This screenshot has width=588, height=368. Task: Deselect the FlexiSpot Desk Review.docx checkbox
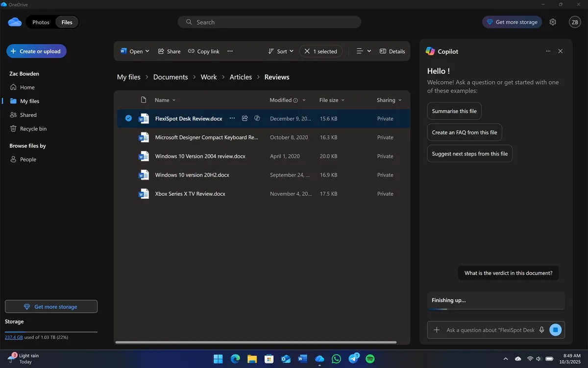128,118
